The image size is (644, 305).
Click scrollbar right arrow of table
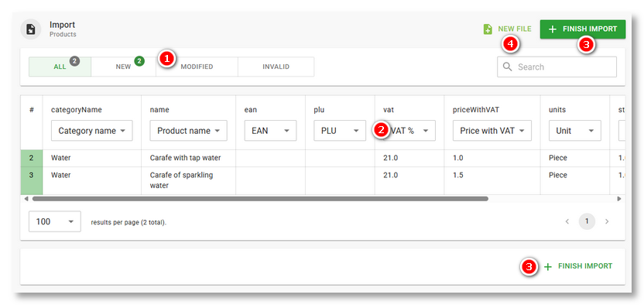[x=619, y=199]
